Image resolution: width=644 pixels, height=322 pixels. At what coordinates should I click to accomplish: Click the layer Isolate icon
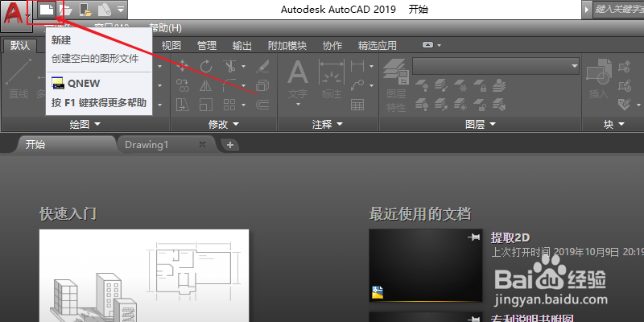(441, 86)
